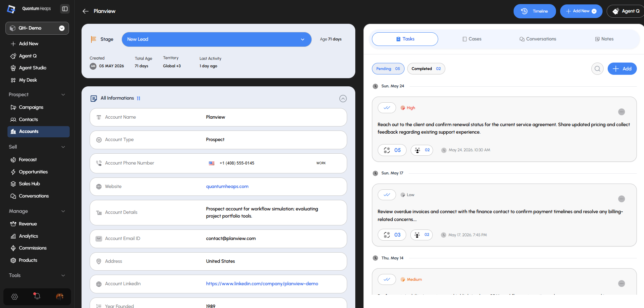Viewport: 644px width, 308px height.
Task: Mark the Low priority task complete
Action: click(x=387, y=195)
